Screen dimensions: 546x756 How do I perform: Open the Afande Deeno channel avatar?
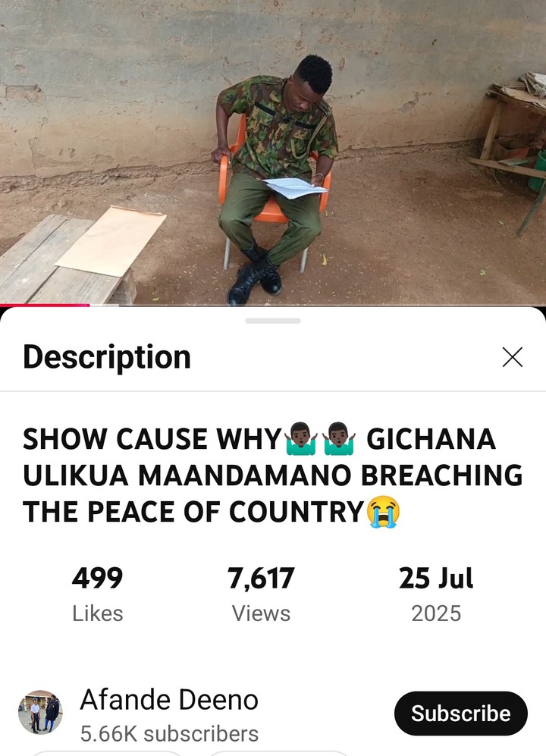(40, 713)
